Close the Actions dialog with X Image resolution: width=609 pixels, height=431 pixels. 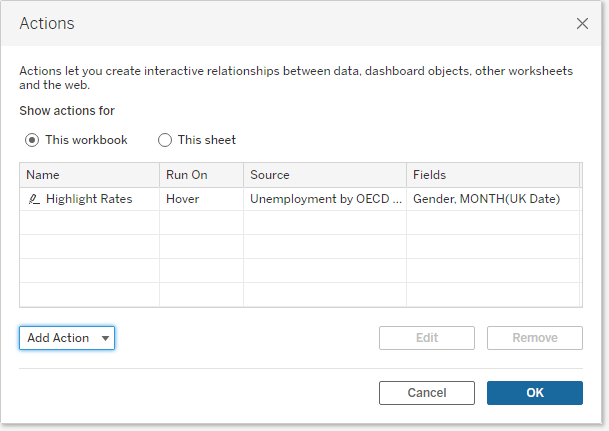(x=582, y=23)
